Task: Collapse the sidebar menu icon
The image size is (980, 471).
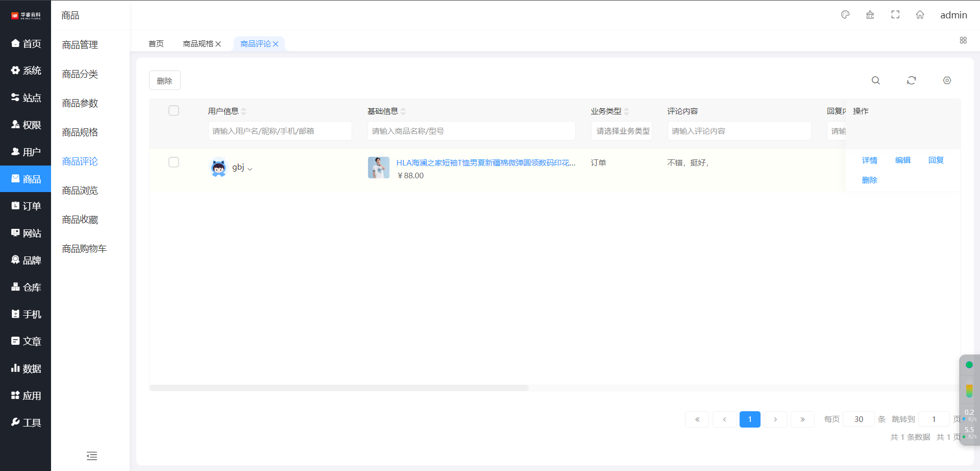Action: pos(92,456)
